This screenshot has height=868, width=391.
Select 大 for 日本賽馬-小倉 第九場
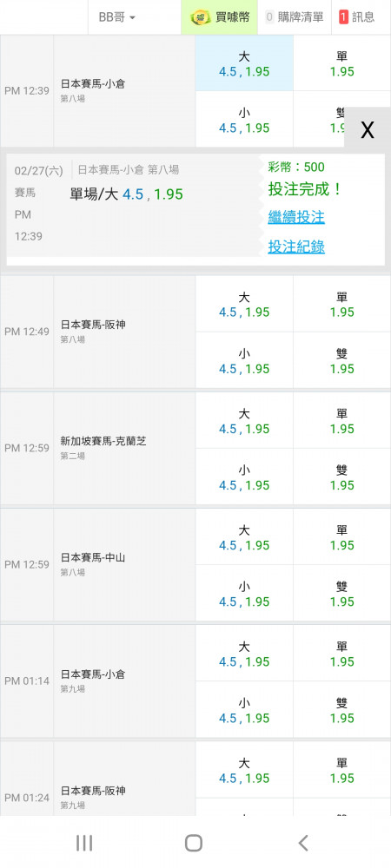pos(244,654)
